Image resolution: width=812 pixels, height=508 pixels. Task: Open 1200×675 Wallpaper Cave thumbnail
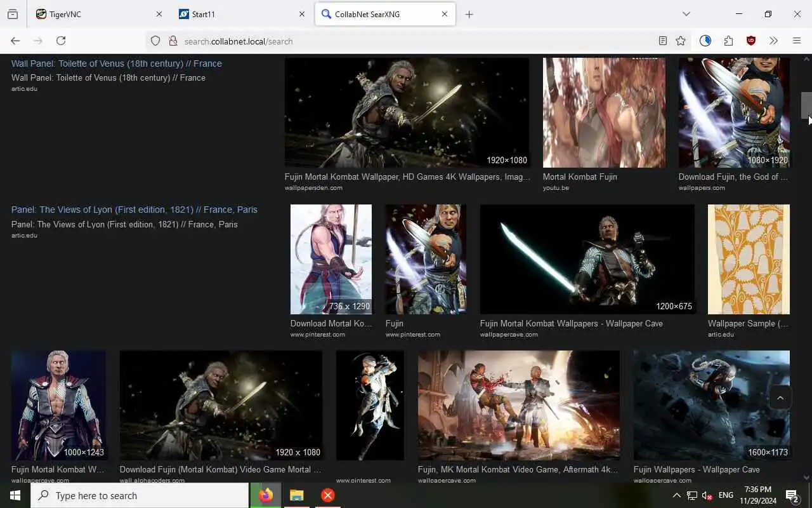click(587, 259)
